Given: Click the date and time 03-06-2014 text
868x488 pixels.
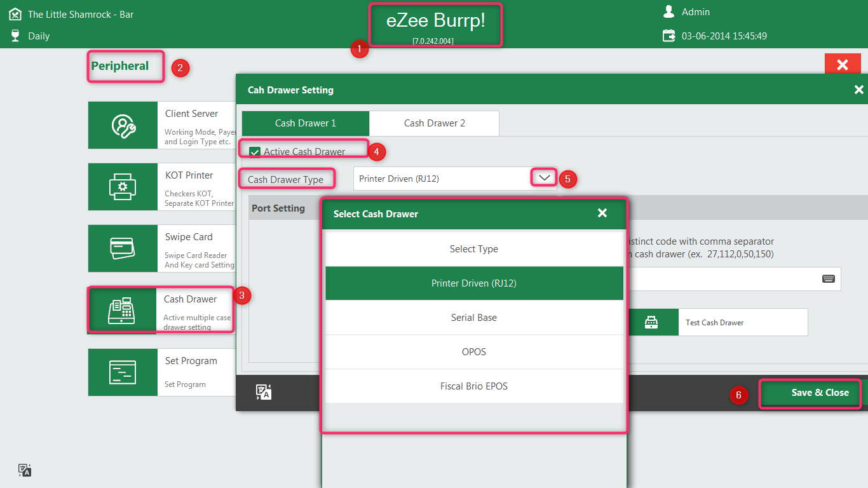Looking at the screenshot, I should (724, 36).
